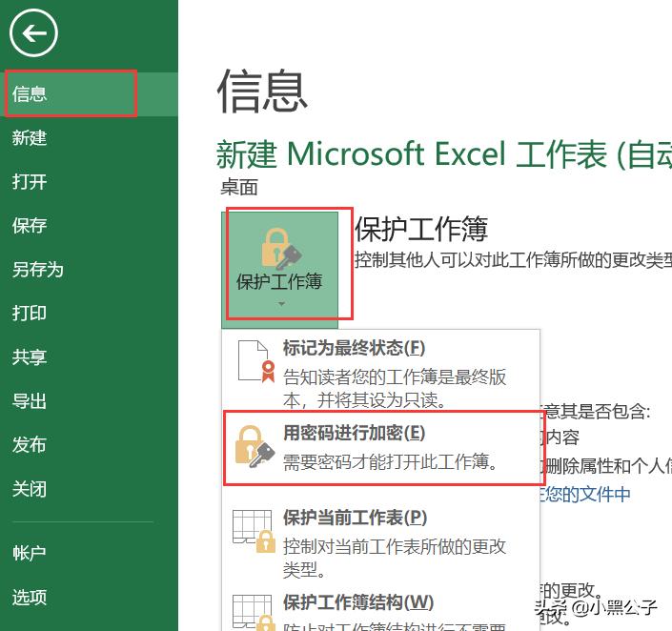The width and height of the screenshot is (672, 631).
Task: Click 关闭 in the sidebar
Action: coord(89,489)
